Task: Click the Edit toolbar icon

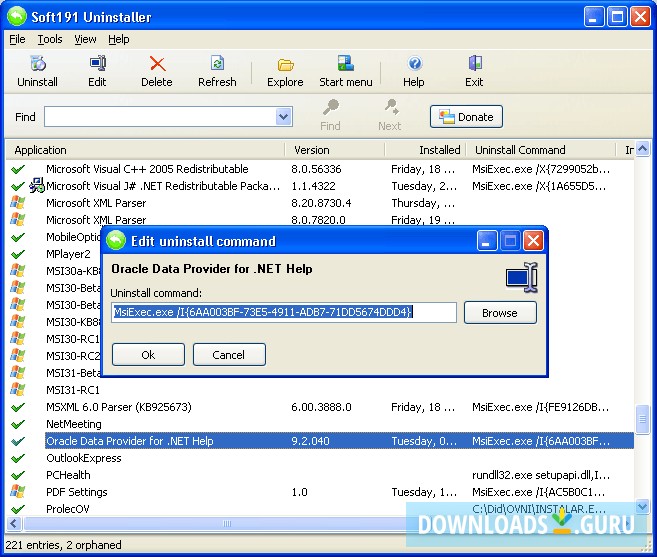Action: click(98, 64)
